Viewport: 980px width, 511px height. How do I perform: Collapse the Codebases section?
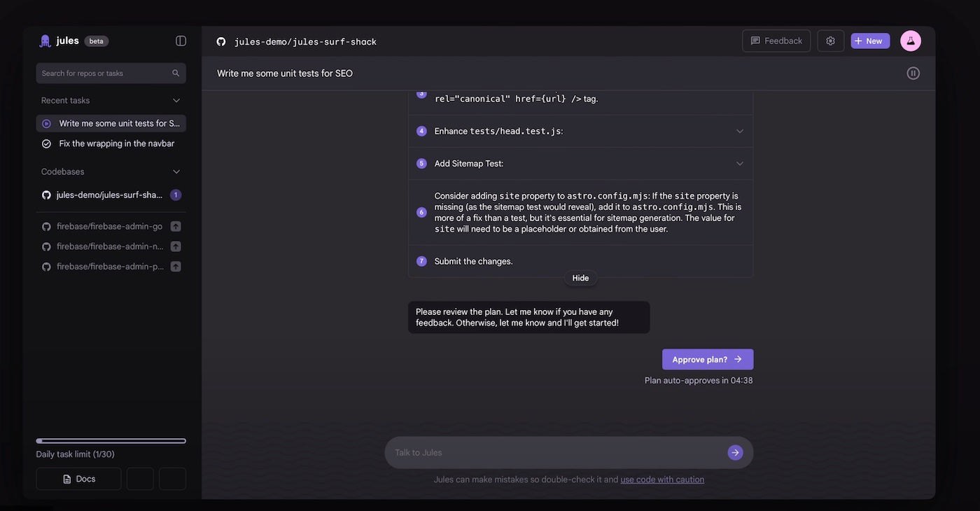176,171
